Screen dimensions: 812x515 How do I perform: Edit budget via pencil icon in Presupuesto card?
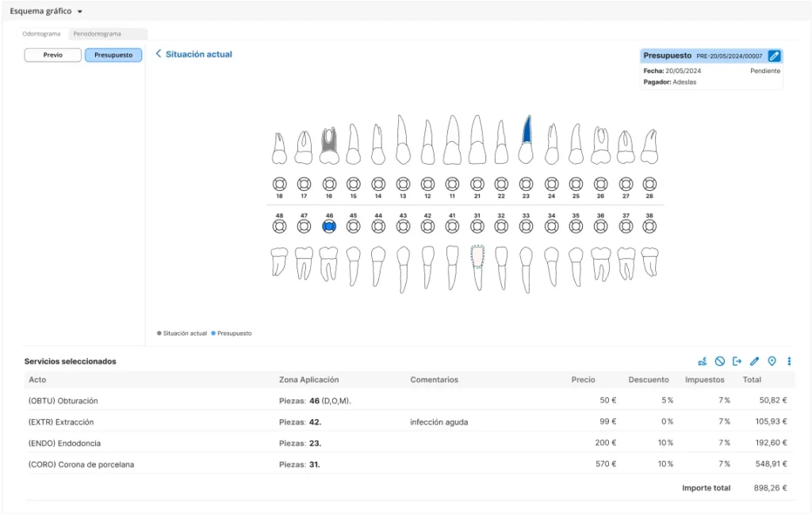775,56
